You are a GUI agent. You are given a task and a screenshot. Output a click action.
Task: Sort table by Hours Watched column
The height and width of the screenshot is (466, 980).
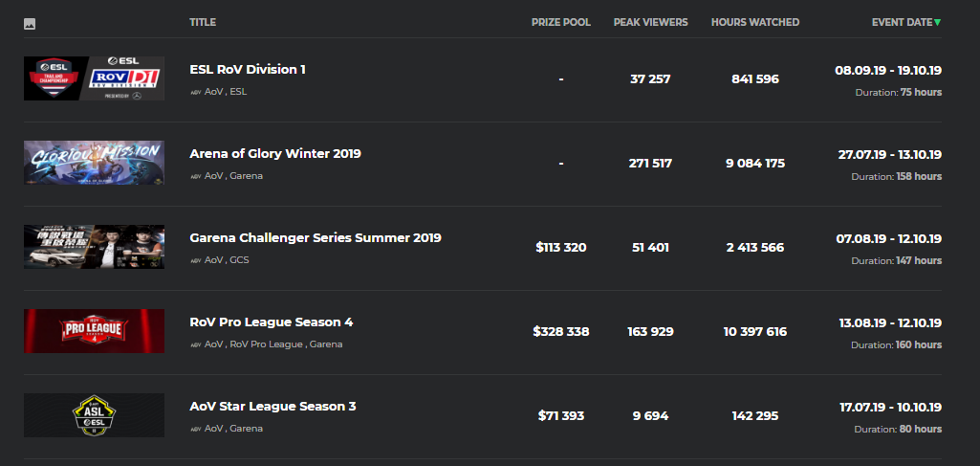coord(754,22)
